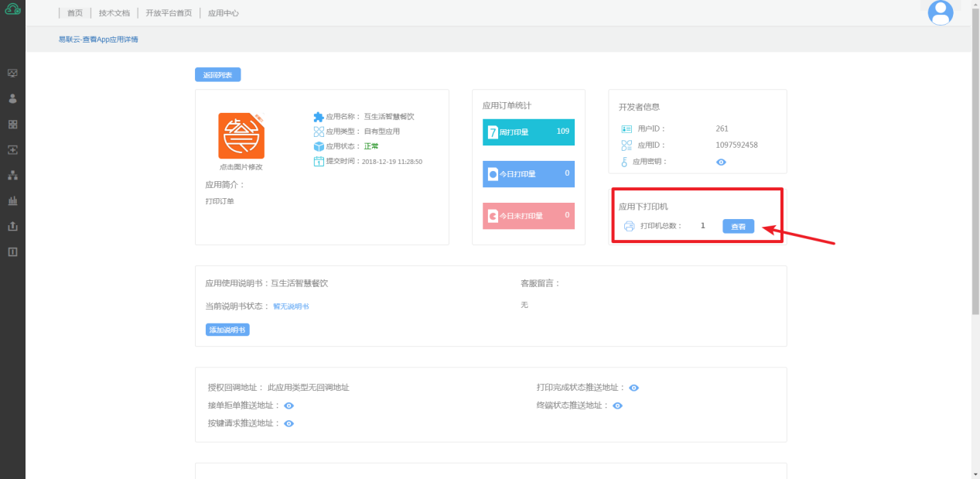
Task: Click the user avatar at top right
Action: 941,12
